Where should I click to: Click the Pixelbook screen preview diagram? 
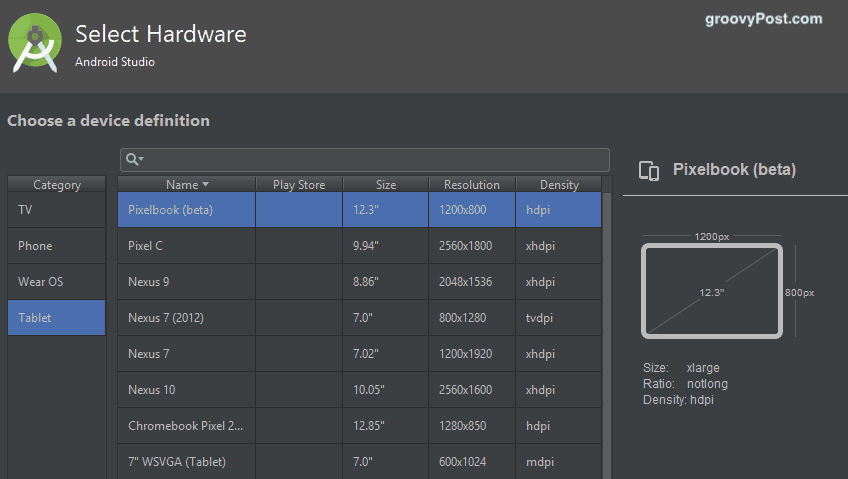point(712,291)
